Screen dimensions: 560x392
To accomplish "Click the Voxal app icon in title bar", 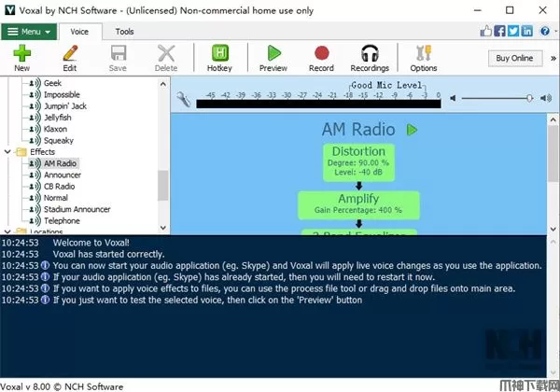I will point(9,10).
